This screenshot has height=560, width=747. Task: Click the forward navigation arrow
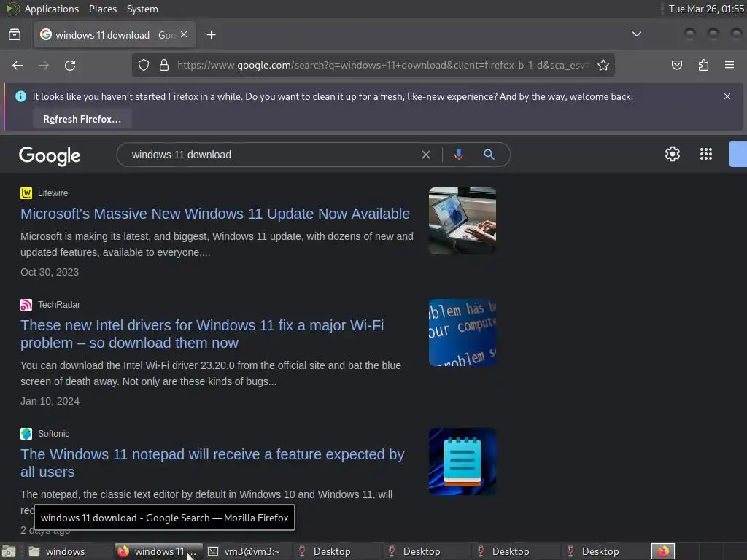(44, 65)
